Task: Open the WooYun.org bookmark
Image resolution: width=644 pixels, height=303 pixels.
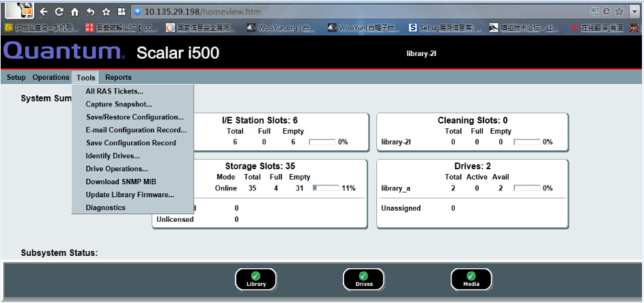Action: pyautogui.click(x=281, y=28)
